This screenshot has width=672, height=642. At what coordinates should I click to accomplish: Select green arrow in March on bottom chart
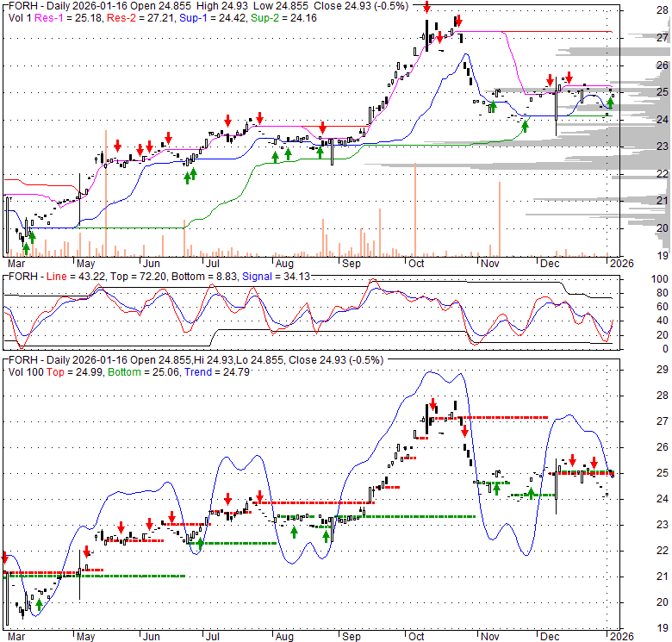point(39,605)
